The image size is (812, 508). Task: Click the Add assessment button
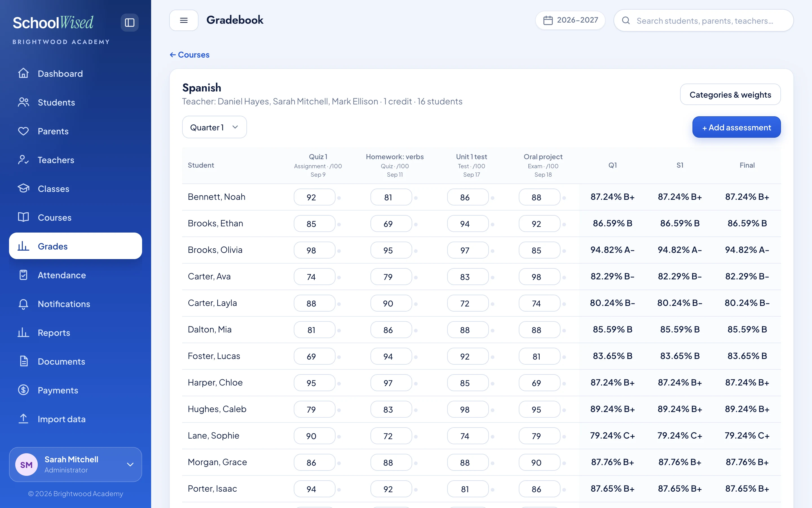pyautogui.click(x=736, y=127)
